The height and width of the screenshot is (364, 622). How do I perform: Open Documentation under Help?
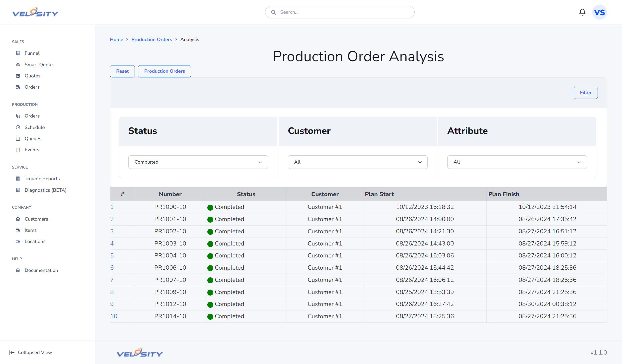point(41,270)
